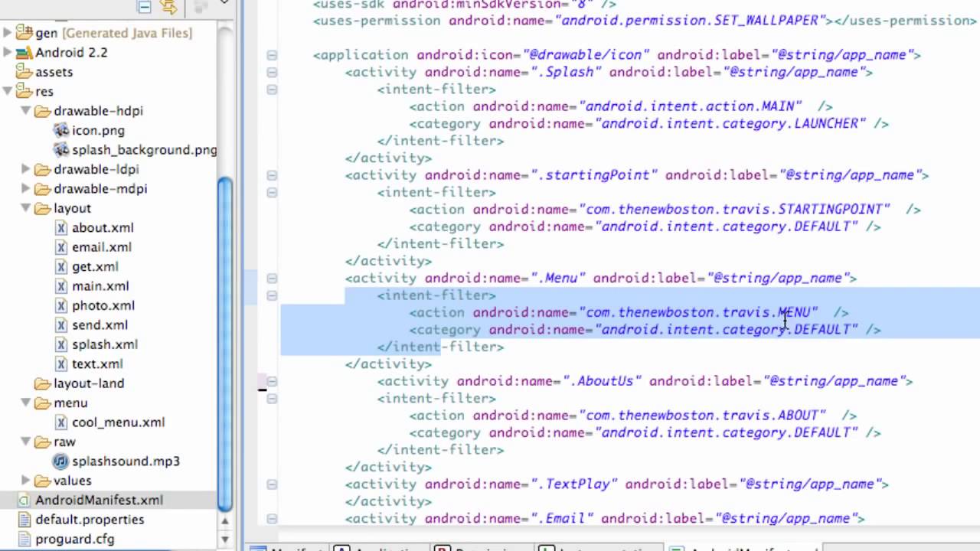Image resolution: width=980 pixels, height=551 pixels.
Task: Fold the .TextPlay activity block
Action: tap(272, 484)
